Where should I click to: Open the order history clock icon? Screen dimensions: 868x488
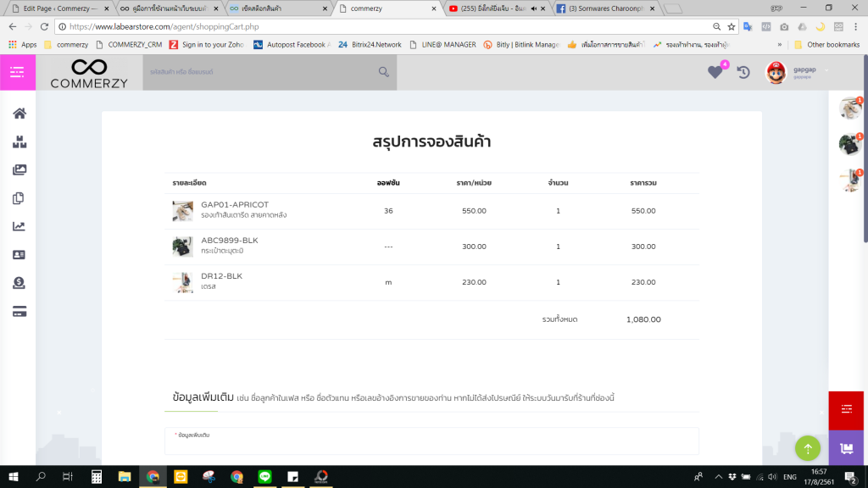click(743, 72)
